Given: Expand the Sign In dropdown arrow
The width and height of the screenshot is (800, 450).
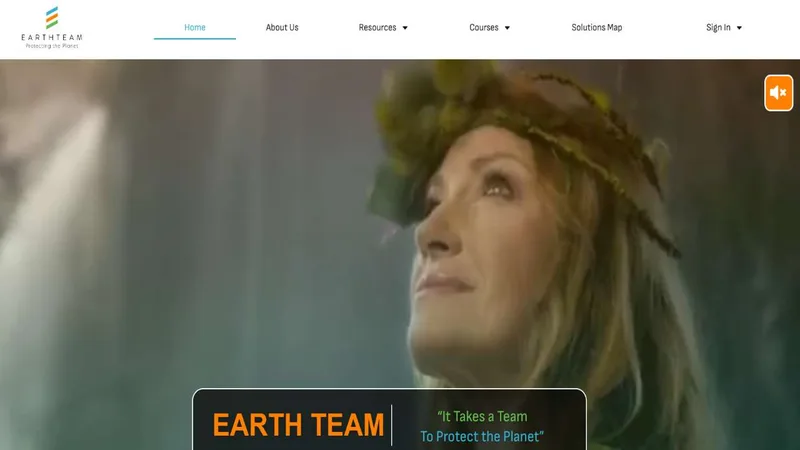Looking at the screenshot, I should 739,28.
